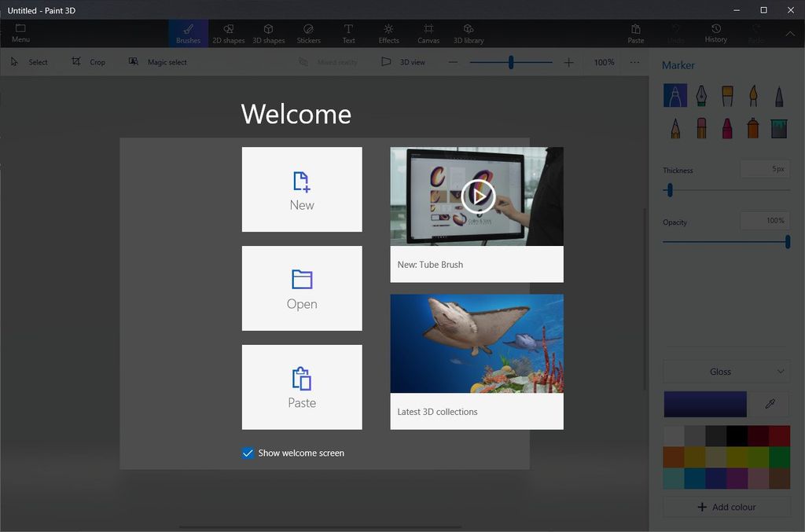Open the Menu in Paint 3D
The width and height of the screenshot is (805, 532).
20,33
